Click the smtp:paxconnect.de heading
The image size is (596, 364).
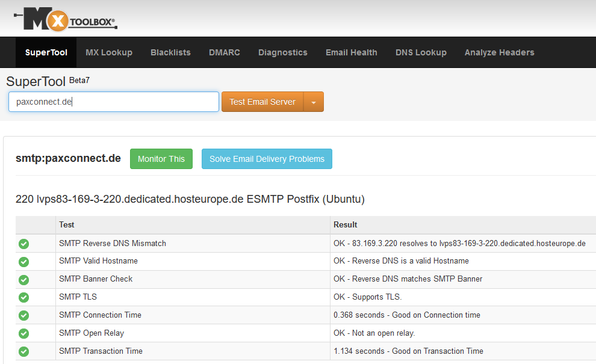(68, 158)
